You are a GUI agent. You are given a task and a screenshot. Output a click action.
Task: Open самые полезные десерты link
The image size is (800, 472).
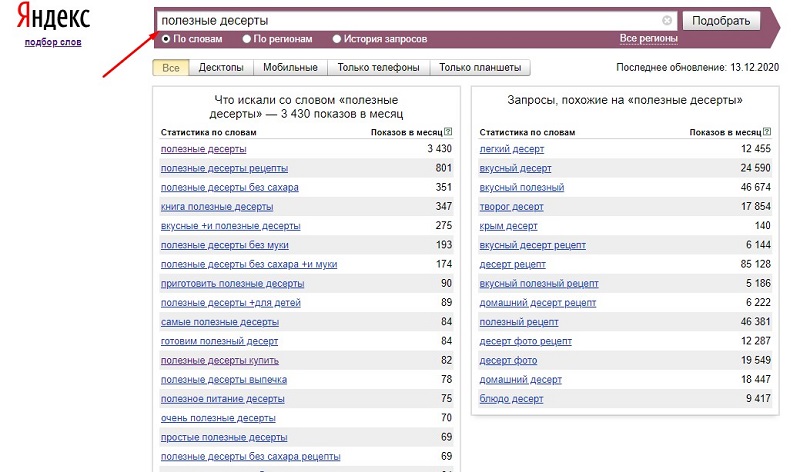220,322
